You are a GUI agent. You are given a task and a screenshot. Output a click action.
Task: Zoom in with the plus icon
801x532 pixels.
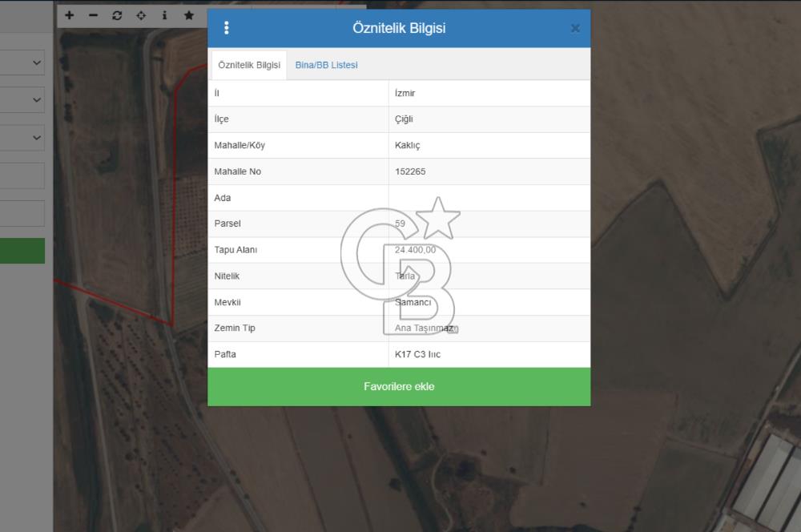click(70, 15)
